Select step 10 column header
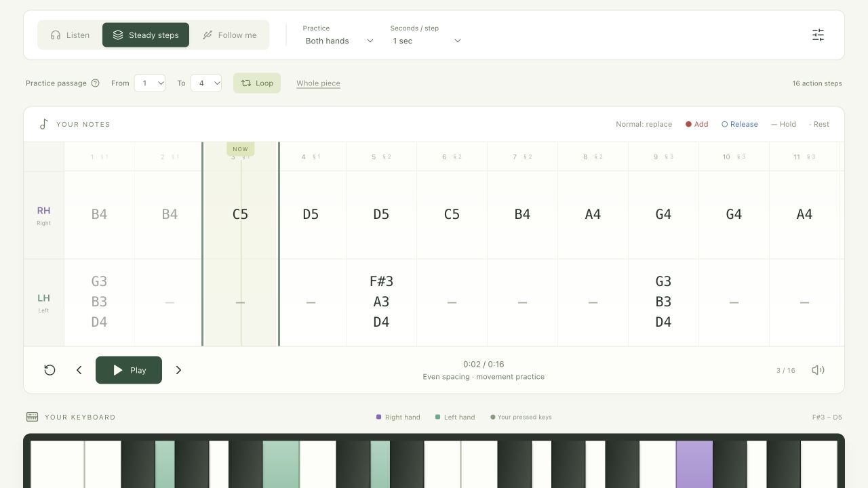868x488 pixels. [734, 157]
